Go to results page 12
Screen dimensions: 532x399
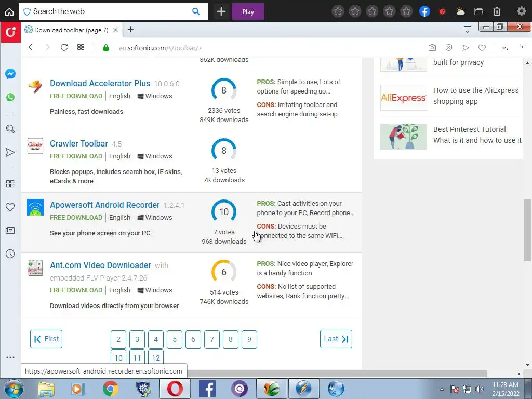coord(156,358)
